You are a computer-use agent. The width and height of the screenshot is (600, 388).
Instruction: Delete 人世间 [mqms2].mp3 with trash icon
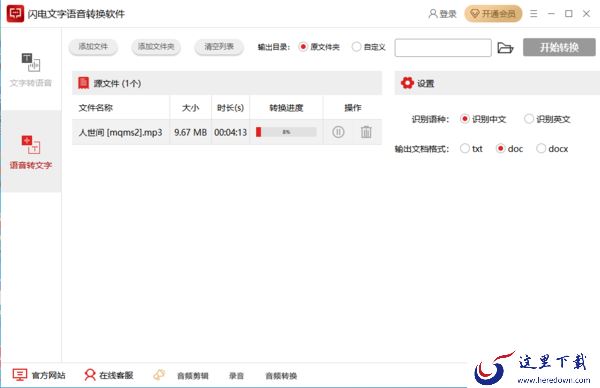(x=366, y=132)
